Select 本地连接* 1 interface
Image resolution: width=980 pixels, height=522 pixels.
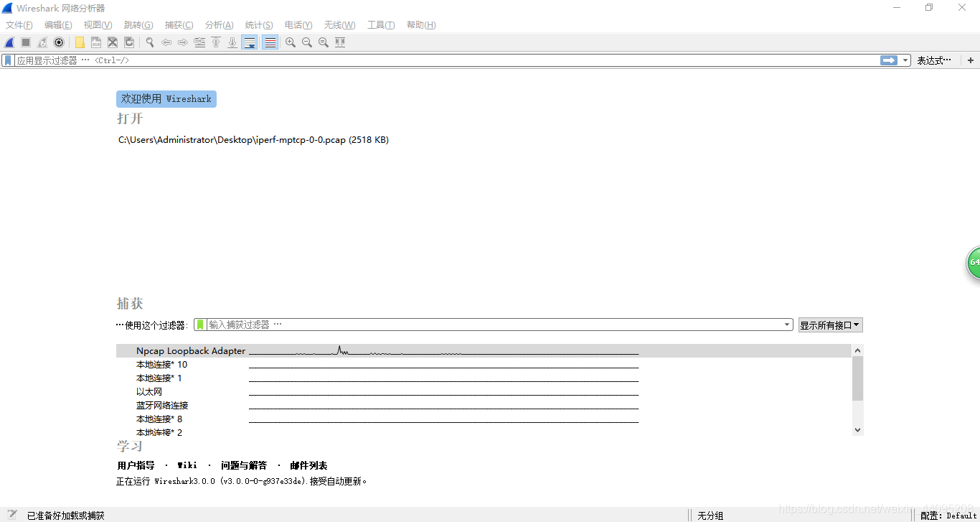point(484,378)
